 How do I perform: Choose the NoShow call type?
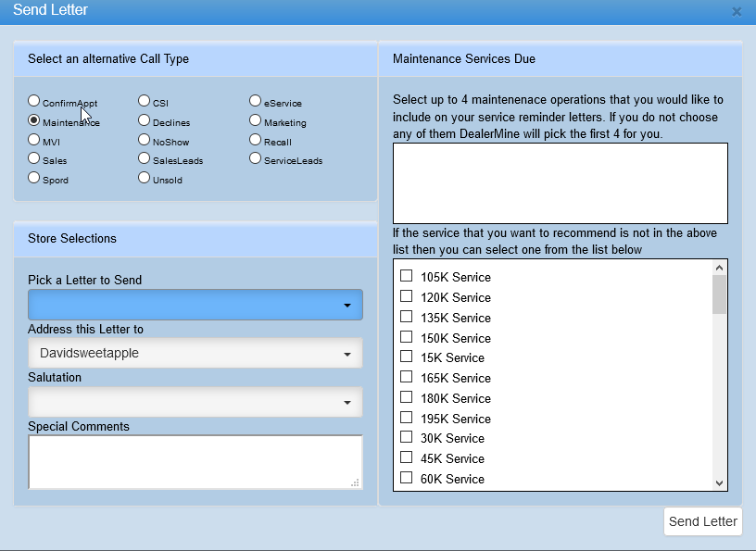pyautogui.click(x=145, y=140)
